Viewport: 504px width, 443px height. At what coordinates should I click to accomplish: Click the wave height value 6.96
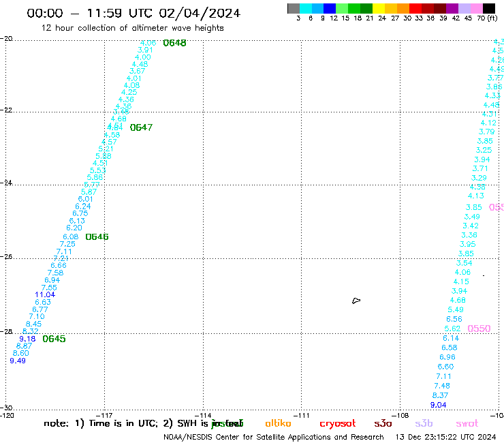(447, 357)
